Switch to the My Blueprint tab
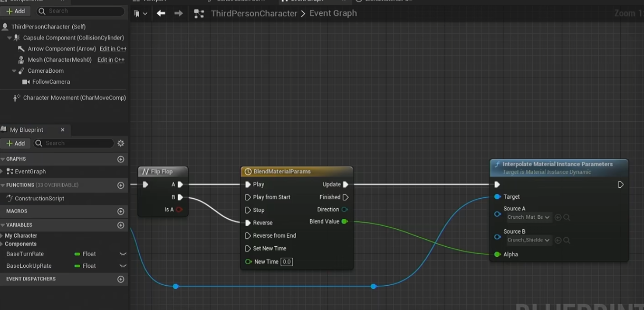The width and height of the screenshot is (644, 310). click(x=26, y=130)
